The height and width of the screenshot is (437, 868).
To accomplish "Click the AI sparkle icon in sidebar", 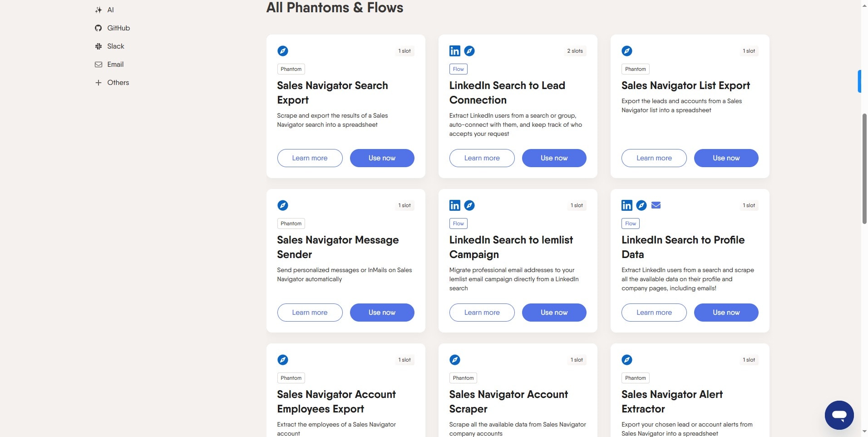I will (98, 10).
